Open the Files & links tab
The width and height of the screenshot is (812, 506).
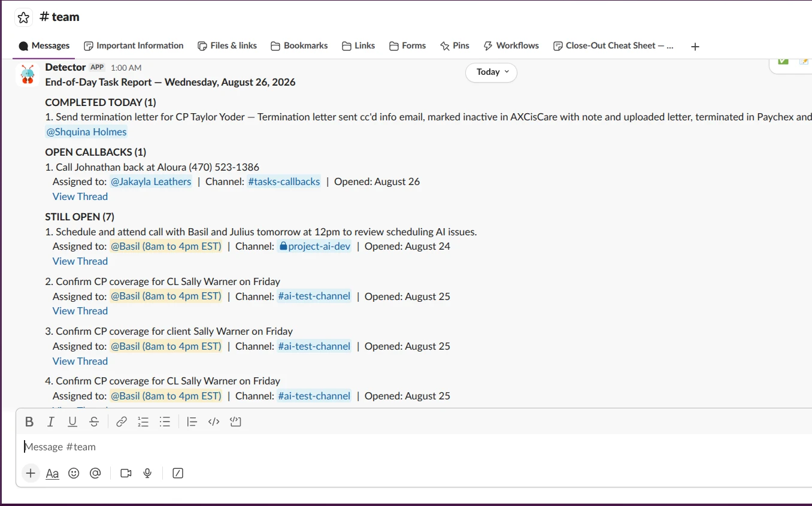click(227, 46)
